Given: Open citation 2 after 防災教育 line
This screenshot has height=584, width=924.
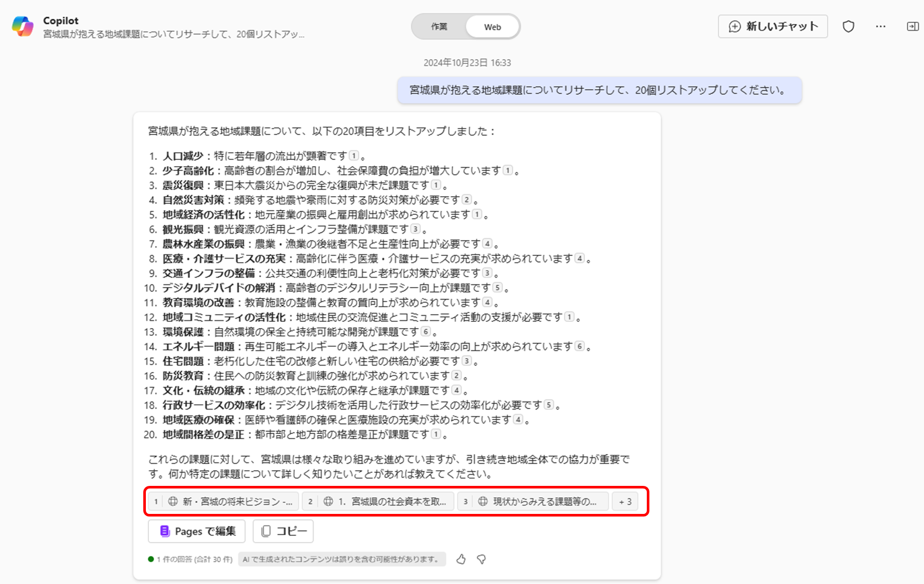Looking at the screenshot, I should pos(457,375).
